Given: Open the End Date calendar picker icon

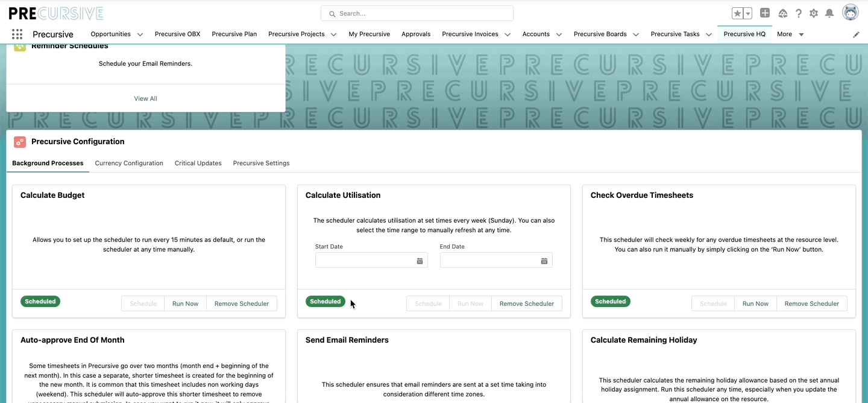Looking at the screenshot, I should 544,261.
